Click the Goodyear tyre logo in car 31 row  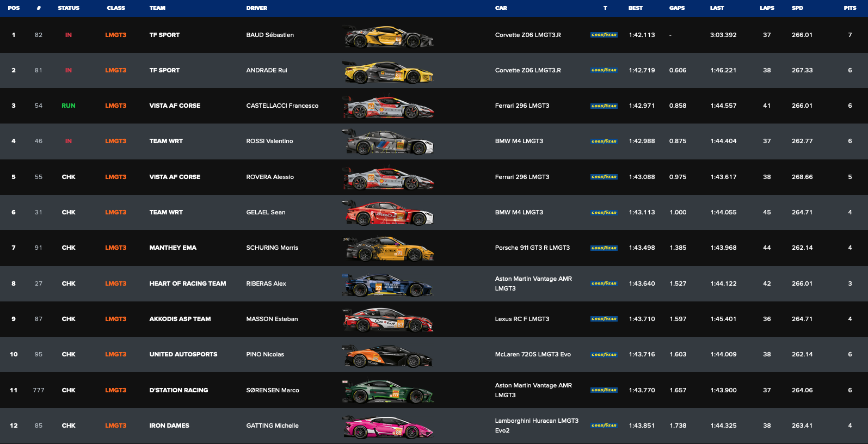point(604,213)
